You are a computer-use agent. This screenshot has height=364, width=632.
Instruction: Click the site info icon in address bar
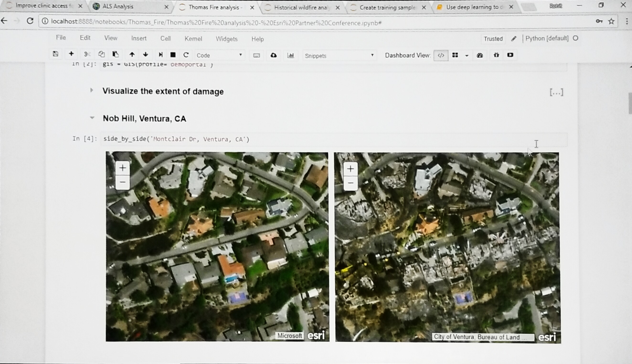tap(45, 21)
